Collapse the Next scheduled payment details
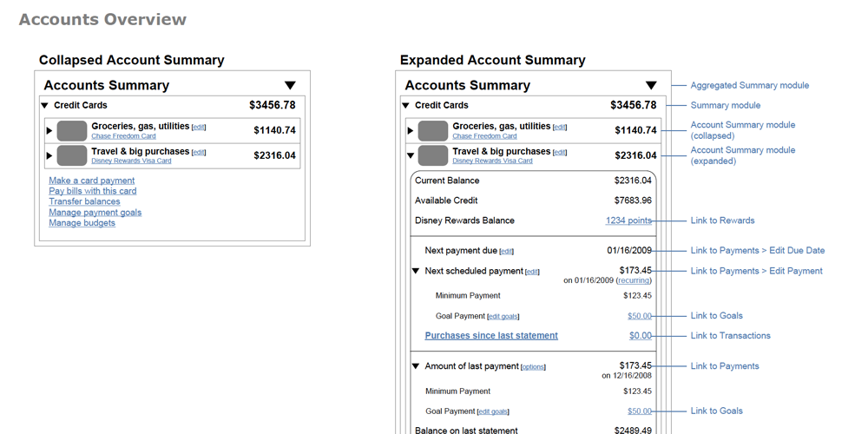868x434 pixels. [416, 272]
